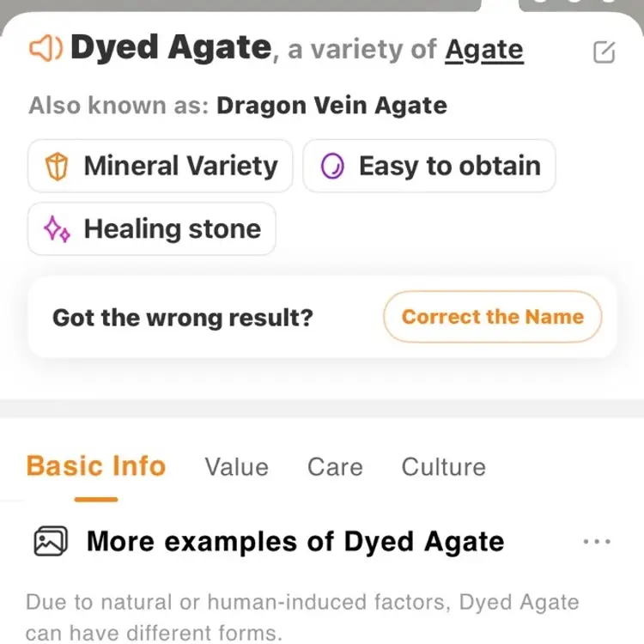Tap the speaker pronunciation icon
The height and width of the screenshot is (644, 644).
click(x=46, y=49)
